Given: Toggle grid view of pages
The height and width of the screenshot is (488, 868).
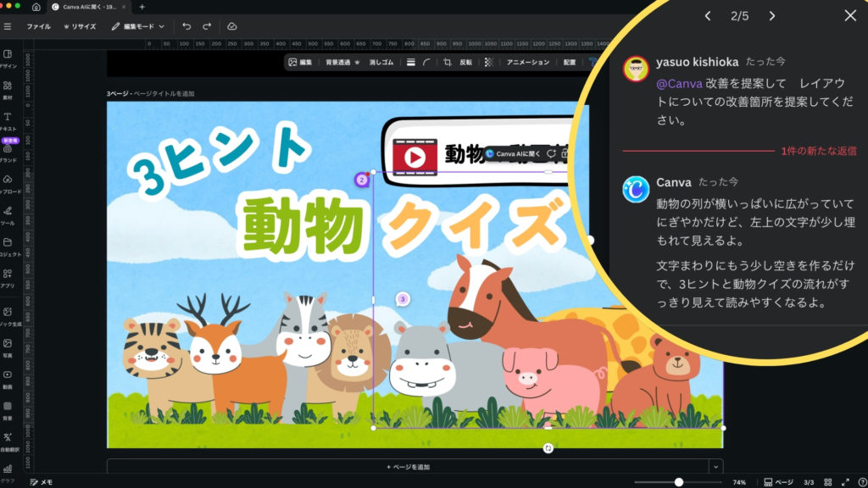Looking at the screenshot, I should 828,482.
